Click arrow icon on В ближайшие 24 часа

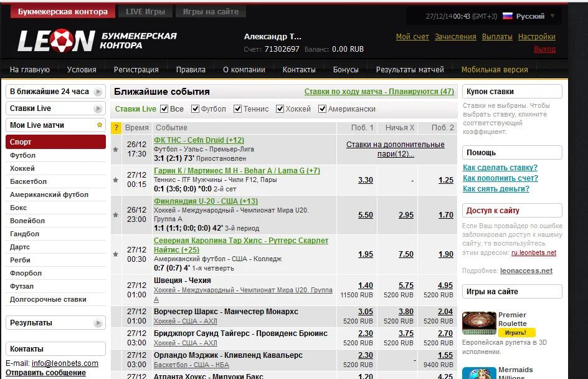pos(98,92)
